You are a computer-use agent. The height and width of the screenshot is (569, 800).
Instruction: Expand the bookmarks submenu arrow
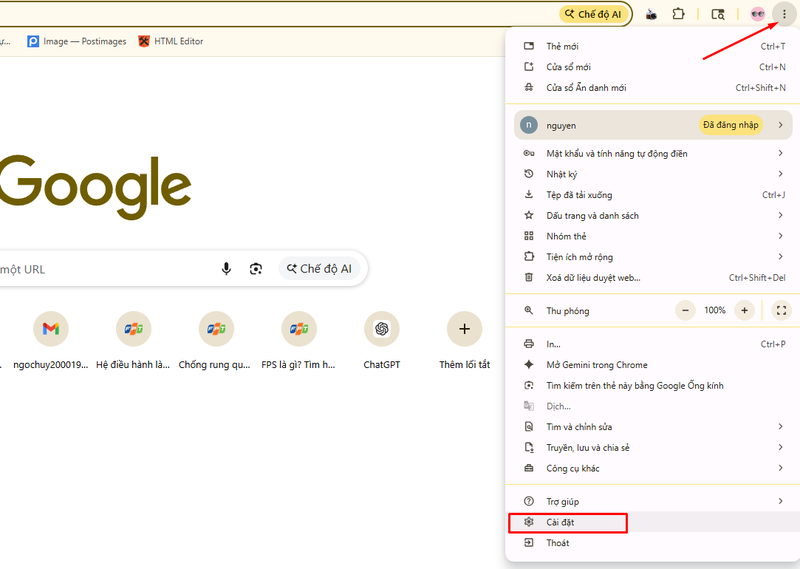click(x=780, y=215)
